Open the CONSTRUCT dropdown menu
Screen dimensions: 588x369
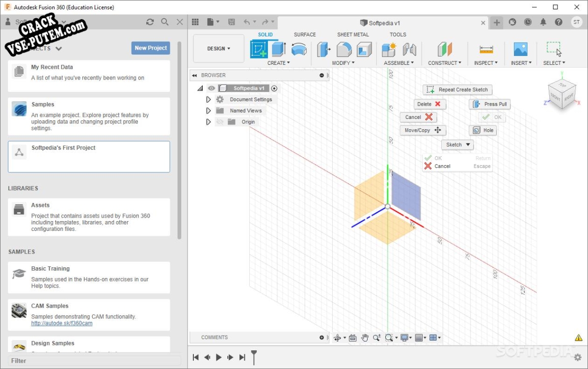pos(445,63)
